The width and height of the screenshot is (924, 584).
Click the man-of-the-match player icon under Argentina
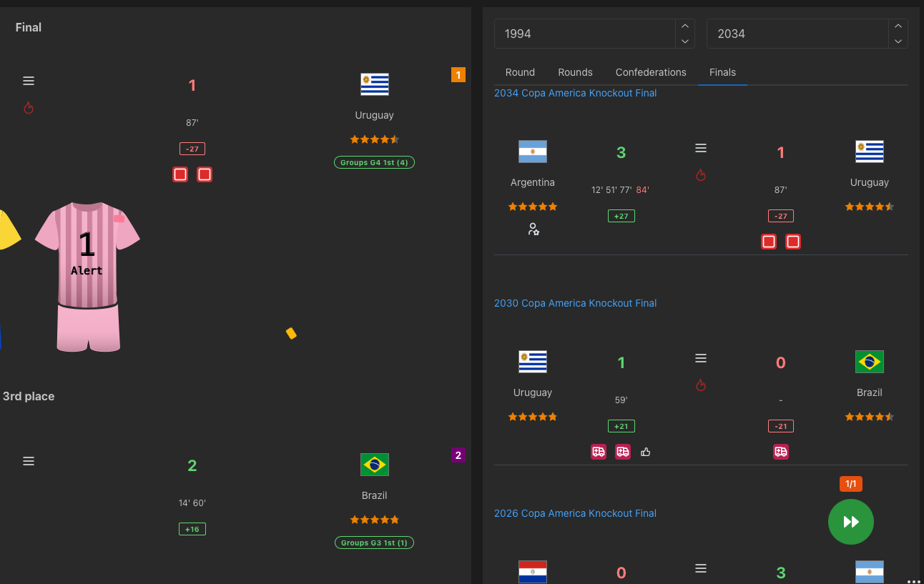click(533, 229)
